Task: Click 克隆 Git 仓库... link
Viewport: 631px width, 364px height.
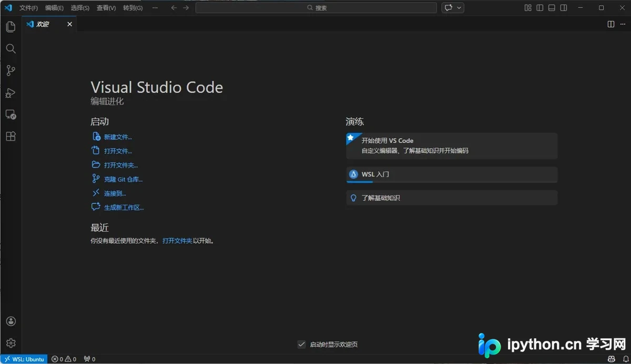Action: click(123, 180)
